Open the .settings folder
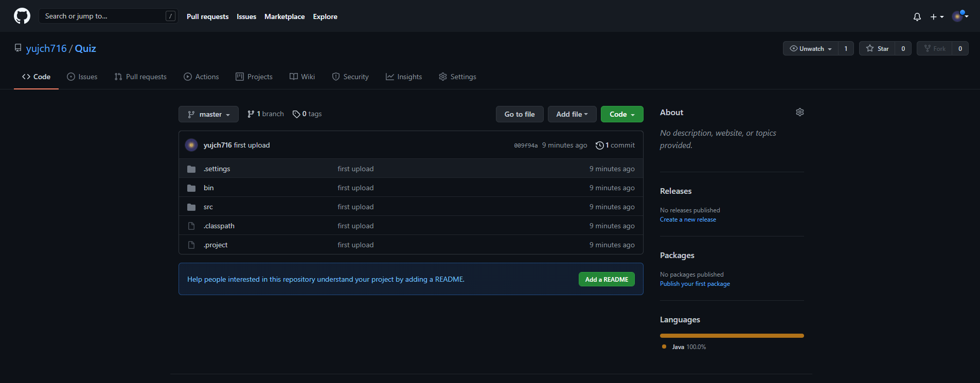The height and width of the screenshot is (383, 980). pos(217,169)
